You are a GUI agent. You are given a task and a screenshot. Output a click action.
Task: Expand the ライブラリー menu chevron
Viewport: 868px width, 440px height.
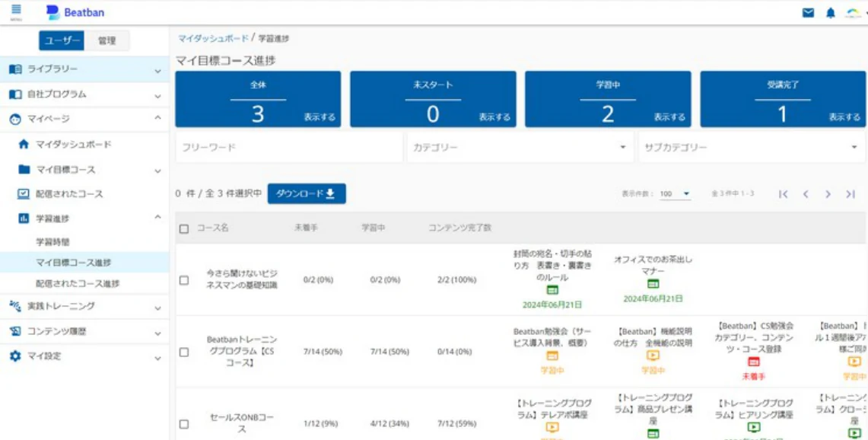(157, 71)
